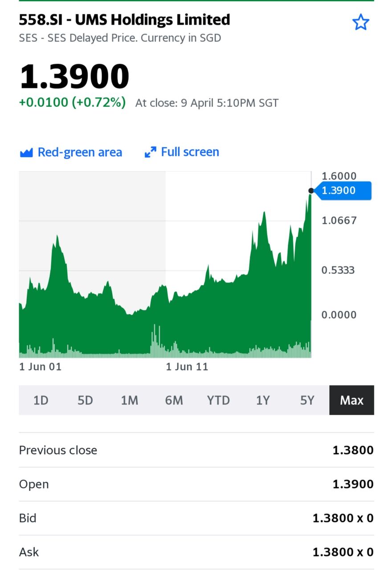Tap the Bid row label
This screenshot has height=570, width=392.
pos(28,518)
